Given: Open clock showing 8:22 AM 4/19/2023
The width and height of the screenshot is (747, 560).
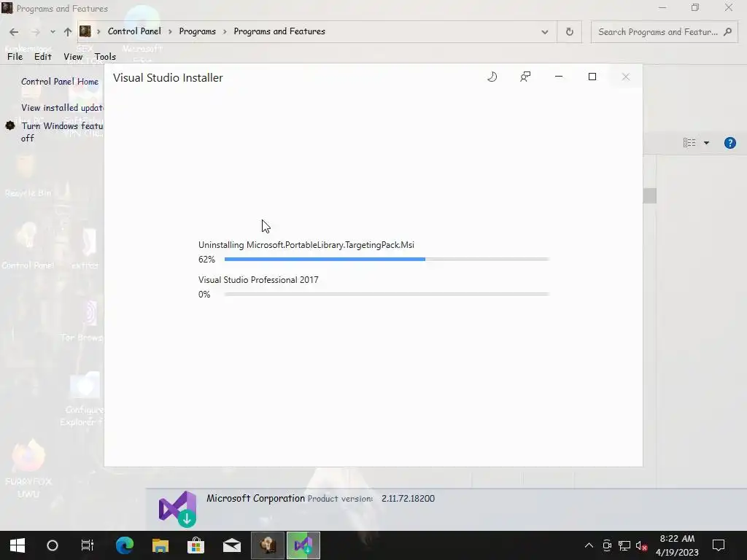Looking at the screenshot, I should pos(677,545).
